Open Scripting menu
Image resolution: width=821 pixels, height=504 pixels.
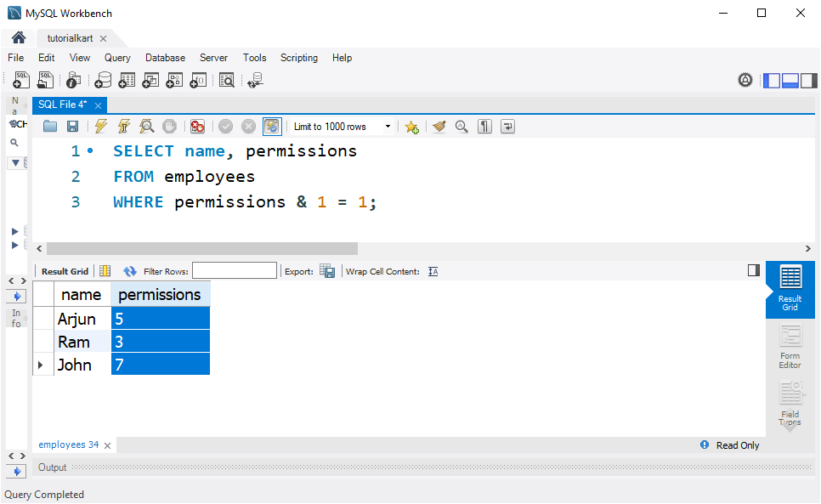(x=299, y=58)
